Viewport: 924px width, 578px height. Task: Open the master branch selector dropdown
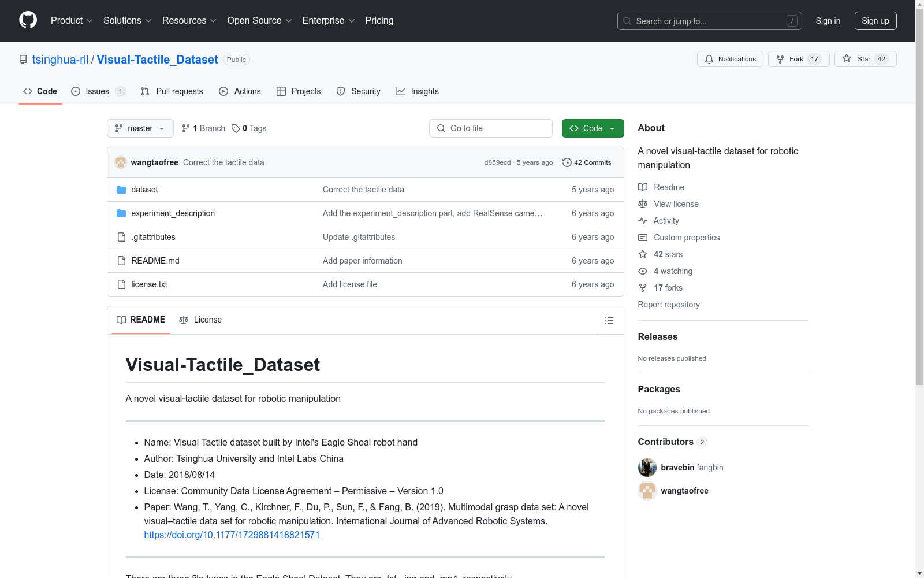tap(140, 128)
